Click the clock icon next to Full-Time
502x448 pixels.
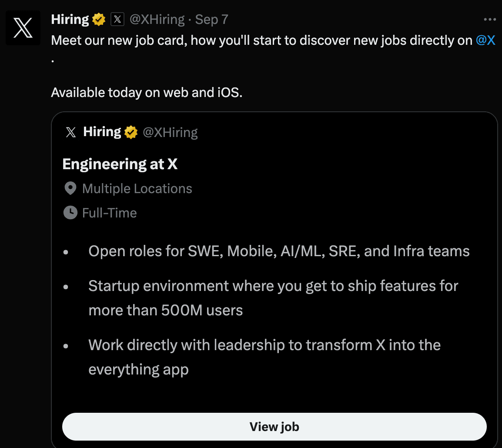[70, 212]
